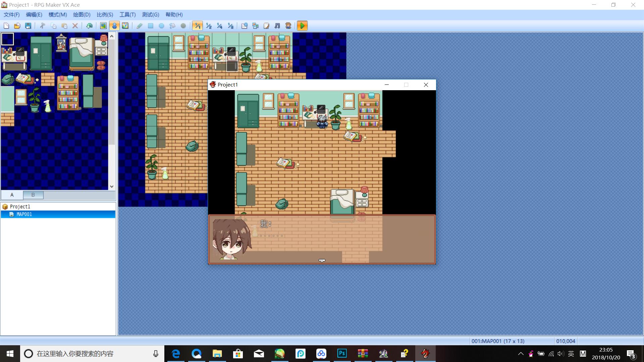Screen dimensions: 644x362
Task: Pick the potted plant tile in palette
Action: [34, 100]
